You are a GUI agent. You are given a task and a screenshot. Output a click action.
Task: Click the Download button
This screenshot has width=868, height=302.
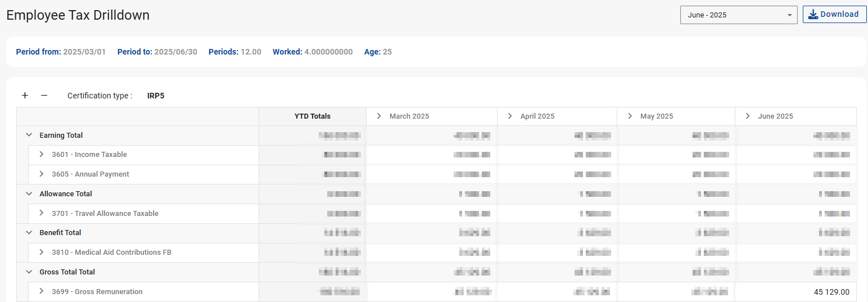pyautogui.click(x=834, y=15)
